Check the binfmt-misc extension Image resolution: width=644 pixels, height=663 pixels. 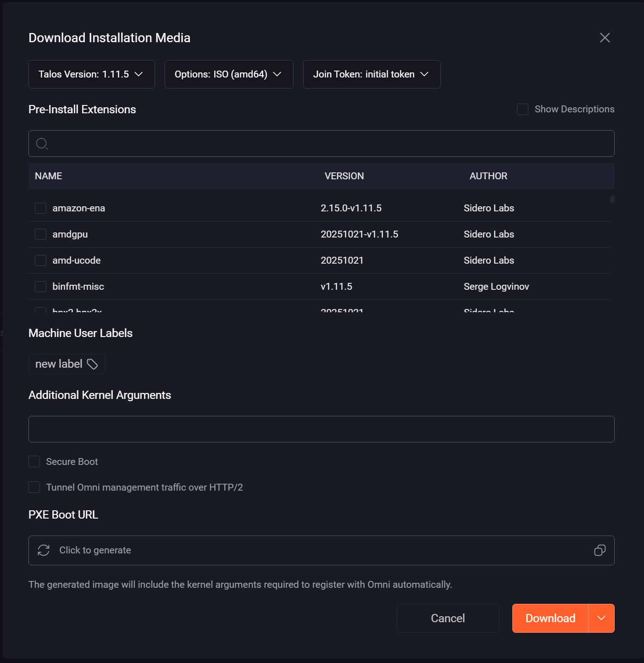pyautogui.click(x=41, y=287)
